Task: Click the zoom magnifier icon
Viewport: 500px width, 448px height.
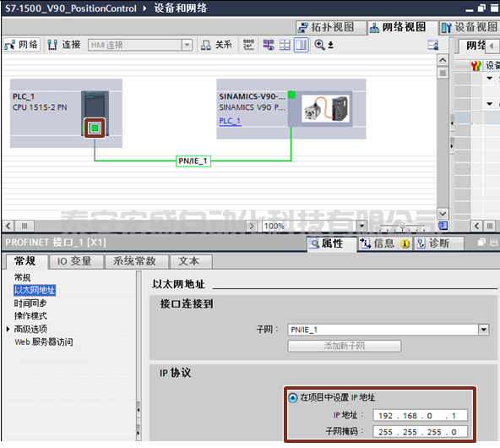Action: pyautogui.click(x=319, y=45)
